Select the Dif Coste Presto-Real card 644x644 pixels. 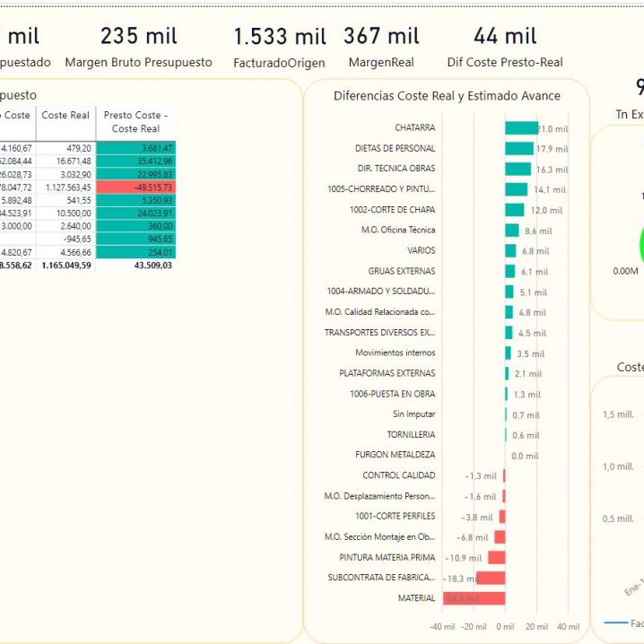coord(505,47)
